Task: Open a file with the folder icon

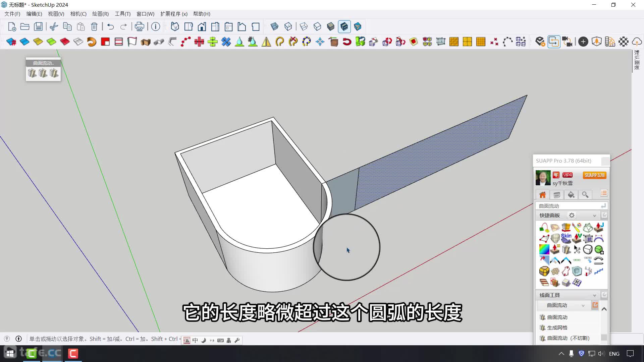Action: [x=25, y=26]
